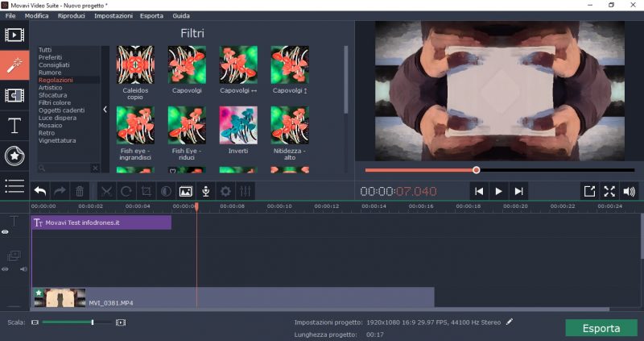The width and height of the screenshot is (644, 341).
Task: Click the Record audio microphone icon
Action: click(206, 191)
